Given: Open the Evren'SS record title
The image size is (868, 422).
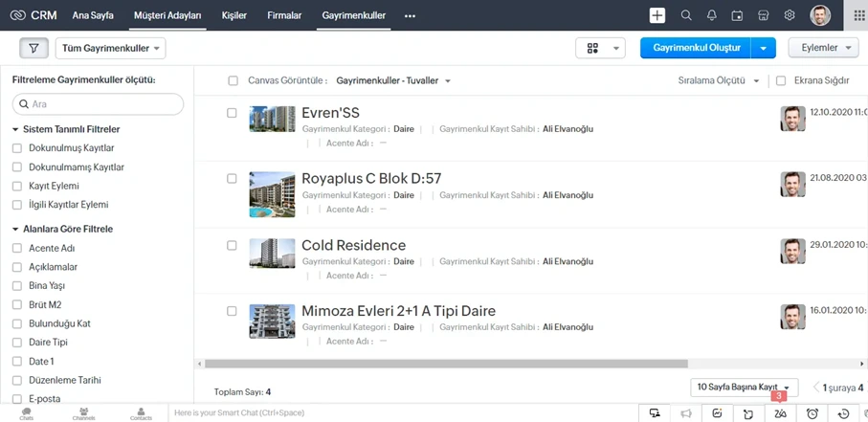Looking at the screenshot, I should pyautogui.click(x=330, y=113).
